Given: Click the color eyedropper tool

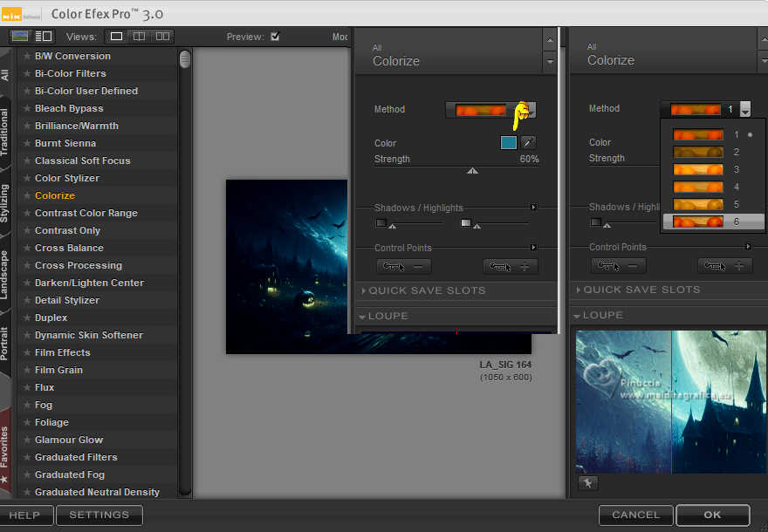Looking at the screenshot, I should [x=529, y=143].
